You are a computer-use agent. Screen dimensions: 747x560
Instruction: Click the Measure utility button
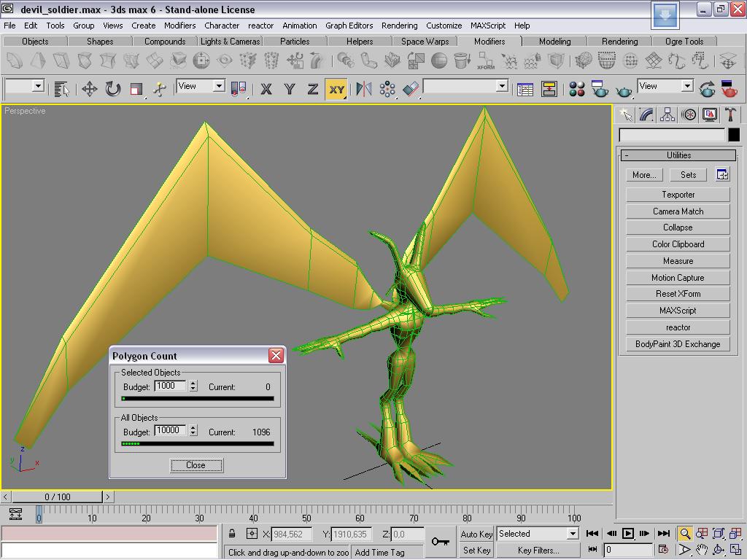pyautogui.click(x=678, y=261)
